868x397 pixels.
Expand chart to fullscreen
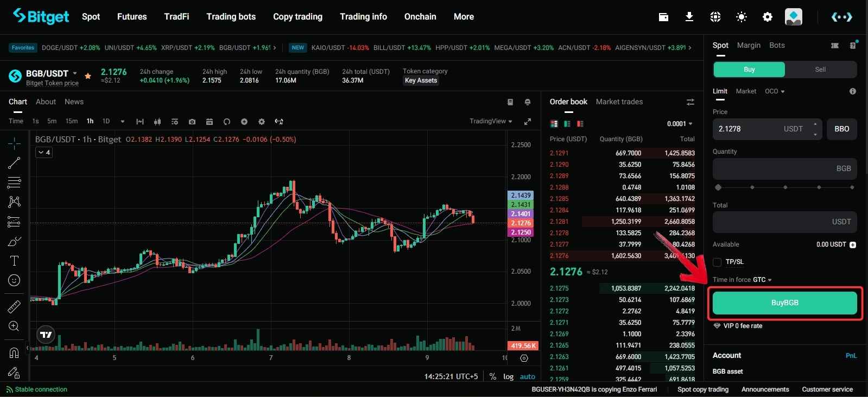528,122
